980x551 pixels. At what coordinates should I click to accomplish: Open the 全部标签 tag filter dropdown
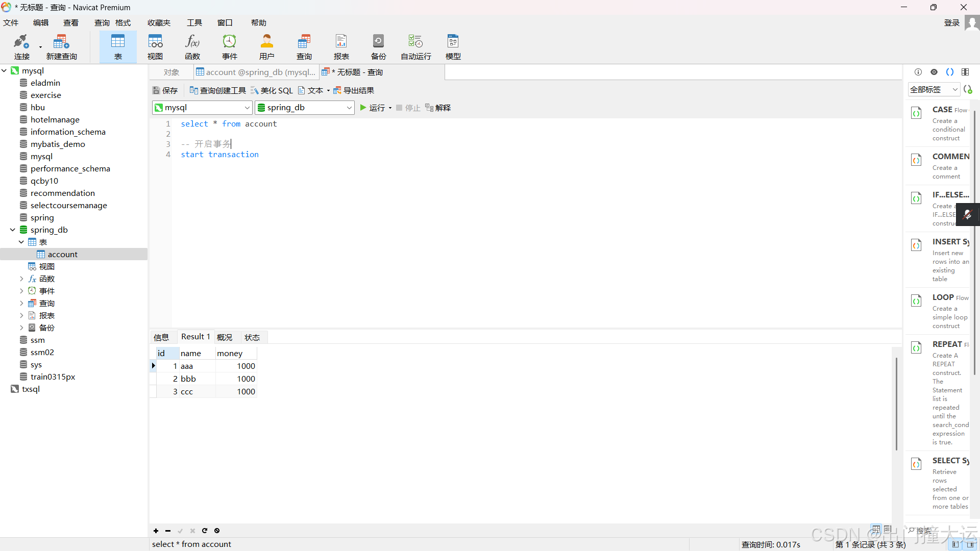click(x=934, y=89)
